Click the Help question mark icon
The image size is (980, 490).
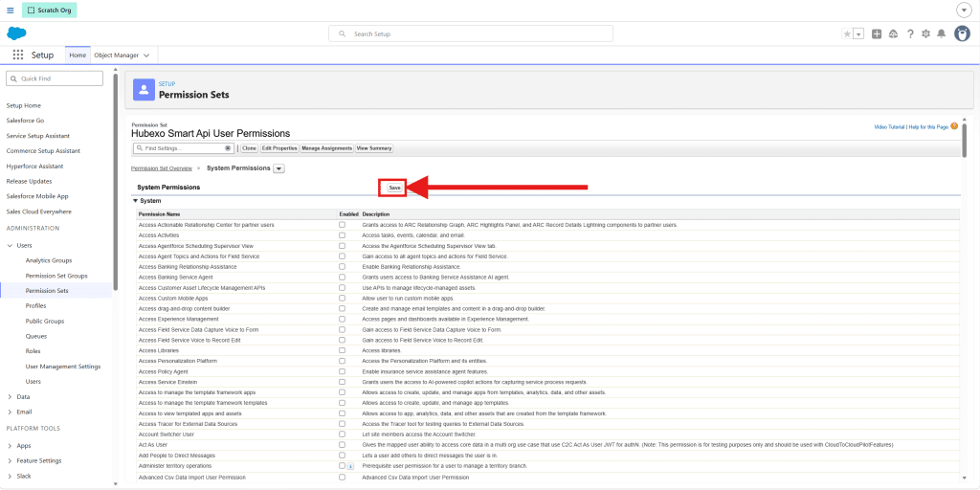pos(910,33)
